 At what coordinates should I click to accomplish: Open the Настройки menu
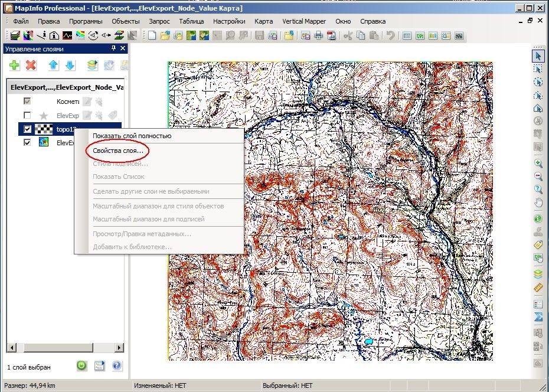pos(229,21)
